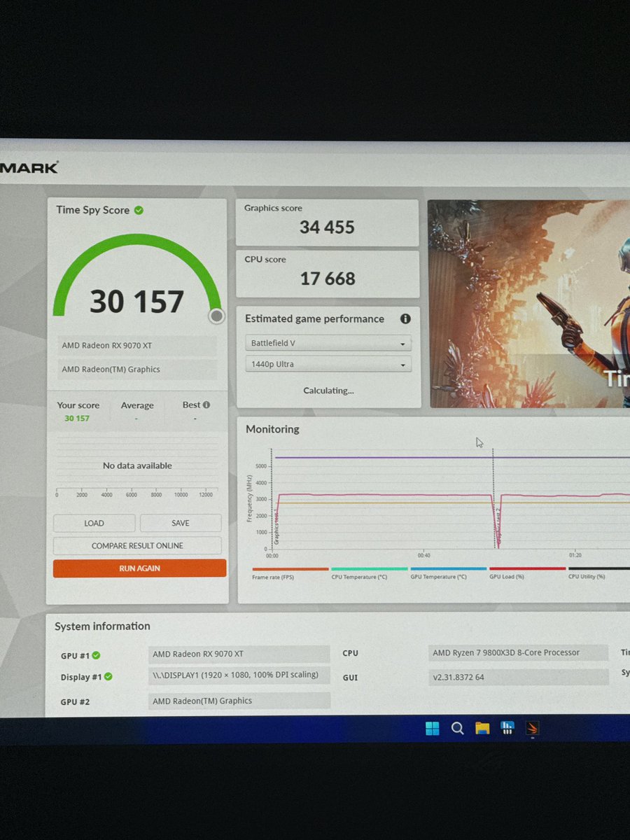Click AMD Radeon(TM) Graphics under score gauge
Viewport: 630px width, 840px height.
[137, 370]
